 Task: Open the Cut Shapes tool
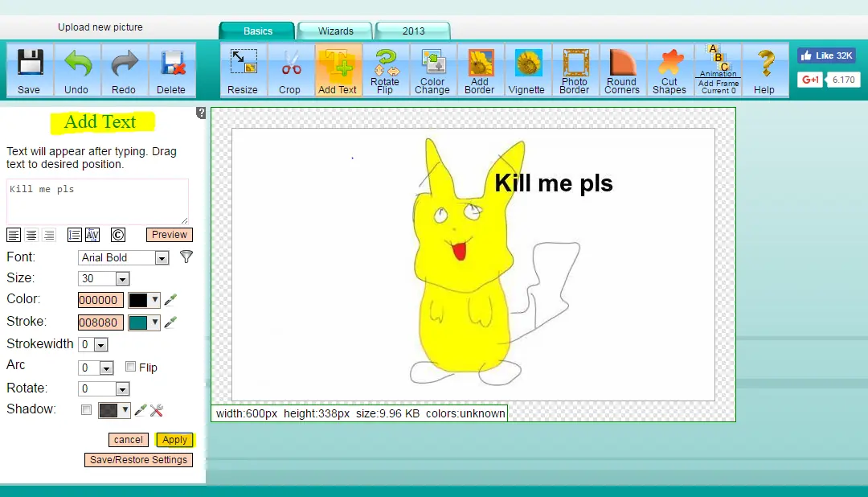pyautogui.click(x=669, y=70)
